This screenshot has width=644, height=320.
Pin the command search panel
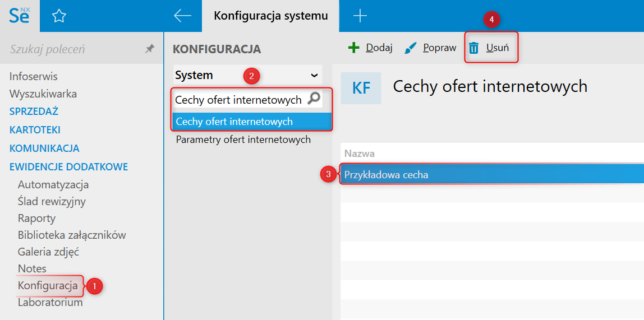click(149, 49)
